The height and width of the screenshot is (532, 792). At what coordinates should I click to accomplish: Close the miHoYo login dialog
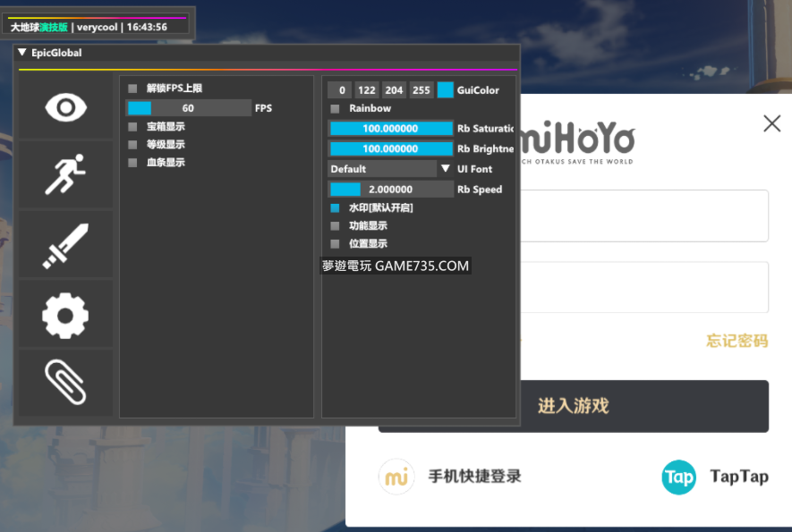[x=771, y=123]
